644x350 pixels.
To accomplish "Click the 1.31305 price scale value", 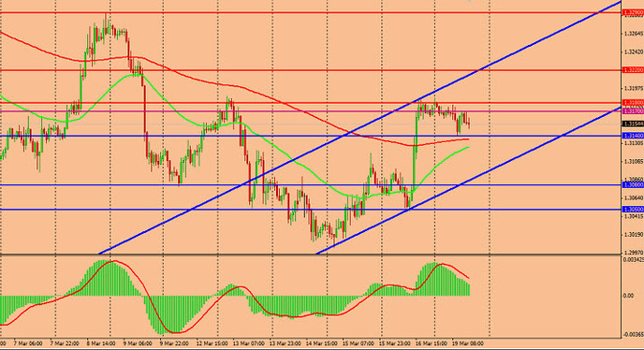I will click(634, 143).
